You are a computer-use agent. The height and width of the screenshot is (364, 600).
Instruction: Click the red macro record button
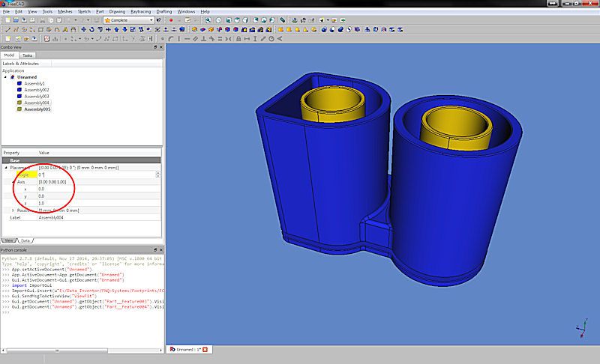[x=171, y=20]
